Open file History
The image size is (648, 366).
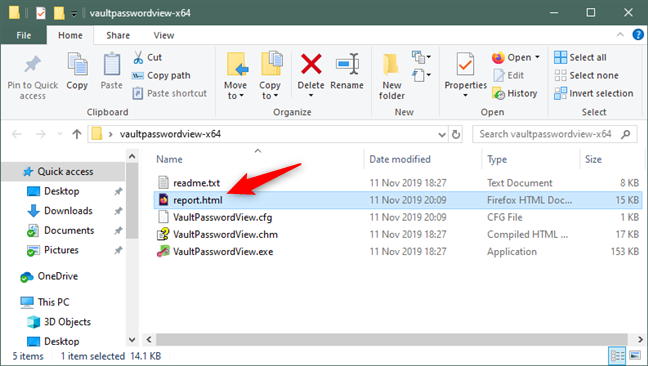point(515,93)
